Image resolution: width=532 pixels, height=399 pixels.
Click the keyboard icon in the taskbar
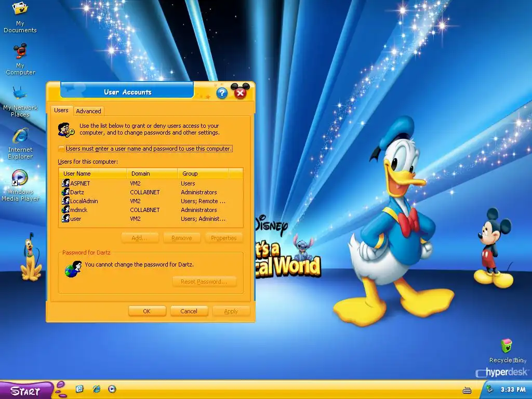pyautogui.click(x=467, y=391)
